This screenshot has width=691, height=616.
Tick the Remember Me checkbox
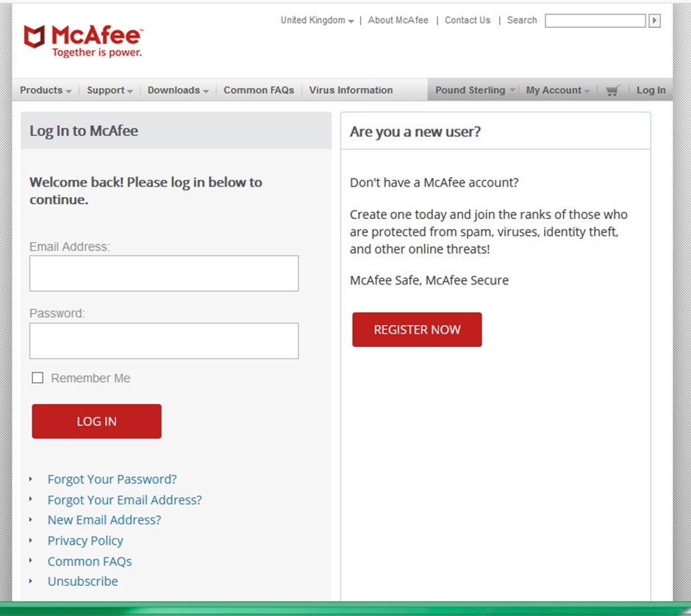(37, 378)
